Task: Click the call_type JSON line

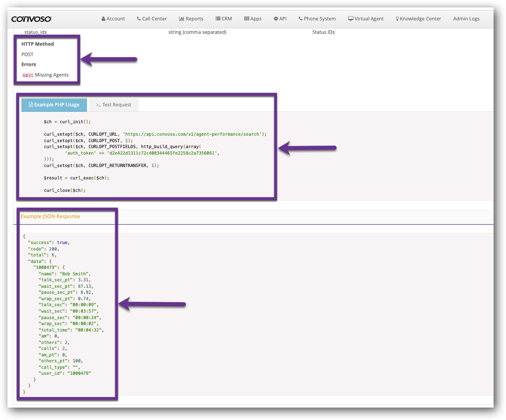Action: pos(59,367)
